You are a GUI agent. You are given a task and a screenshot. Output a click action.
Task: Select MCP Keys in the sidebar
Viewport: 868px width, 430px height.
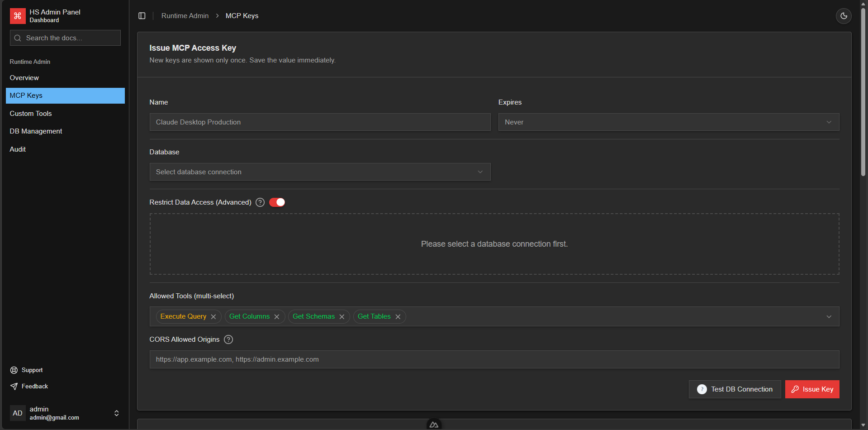click(65, 96)
